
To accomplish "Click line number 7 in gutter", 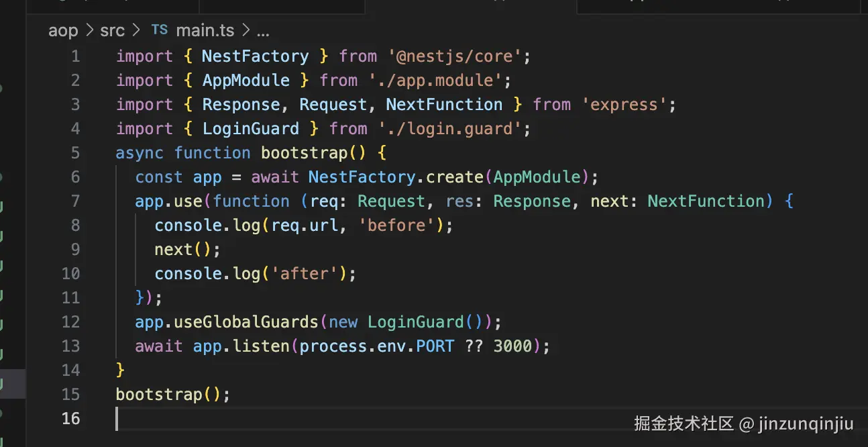I will pos(75,201).
